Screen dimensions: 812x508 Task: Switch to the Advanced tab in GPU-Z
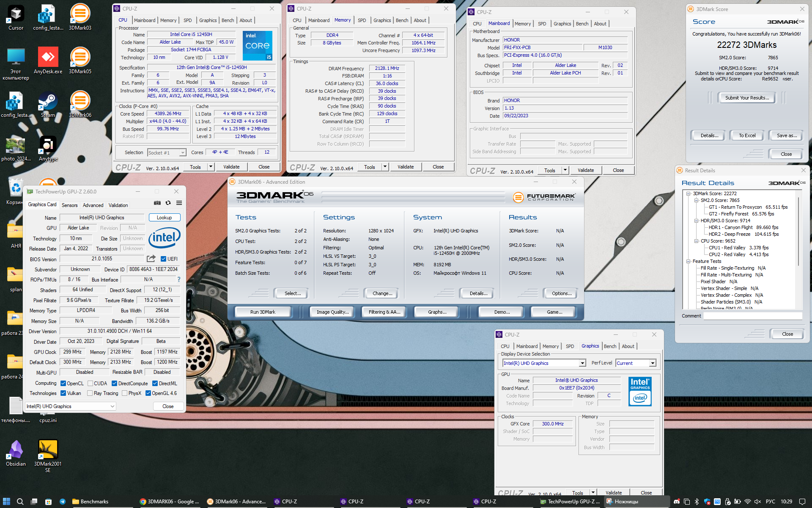tap(93, 205)
